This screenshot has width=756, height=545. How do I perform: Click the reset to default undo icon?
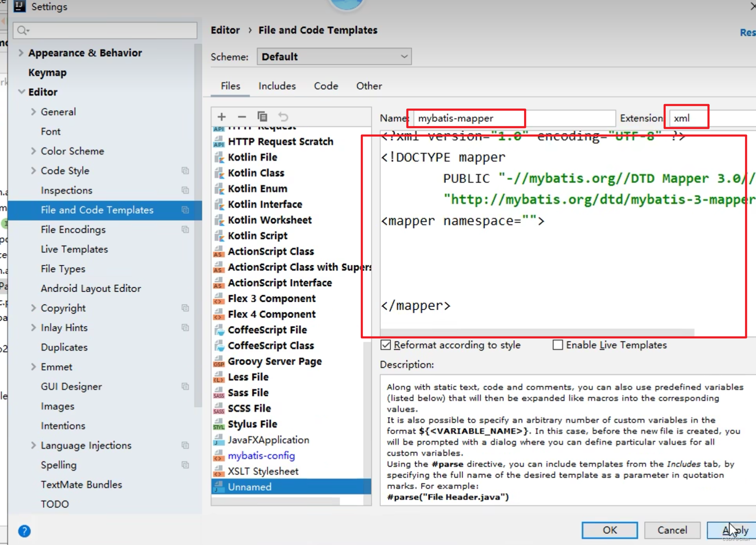click(x=283, y=117)
